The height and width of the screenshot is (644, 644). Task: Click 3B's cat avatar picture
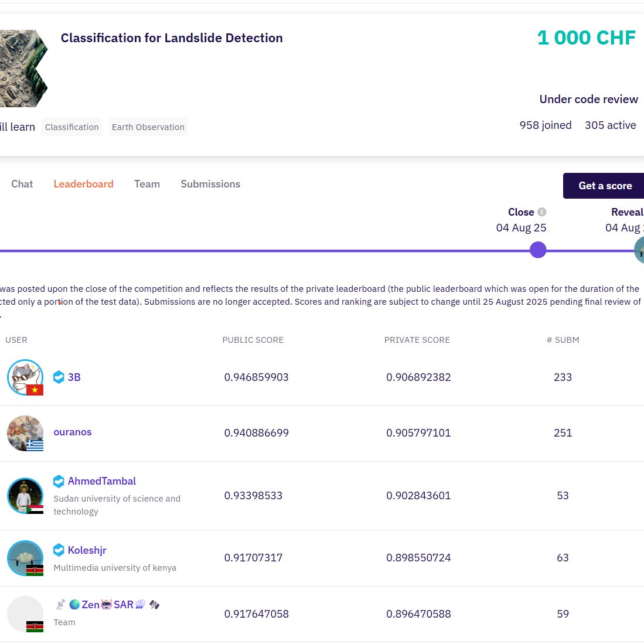[x=25, y=377]
